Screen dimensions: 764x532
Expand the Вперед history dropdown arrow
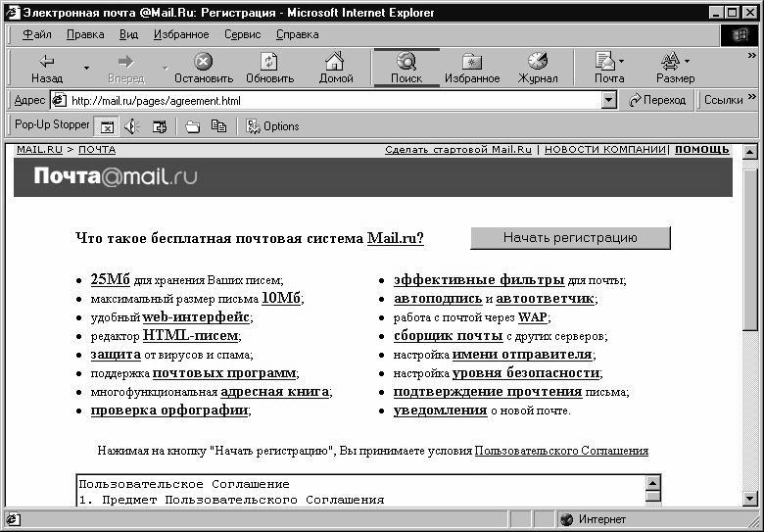point(165,68)
